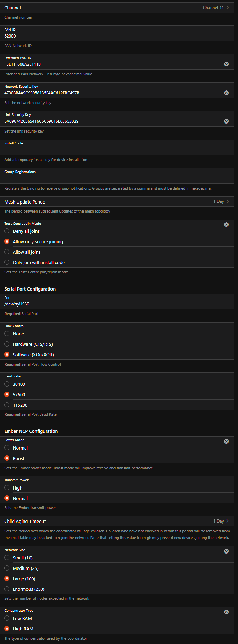Clear the Extended PAN ID value
This screenshot has height=644, width=238.
(x=226, y=64)
